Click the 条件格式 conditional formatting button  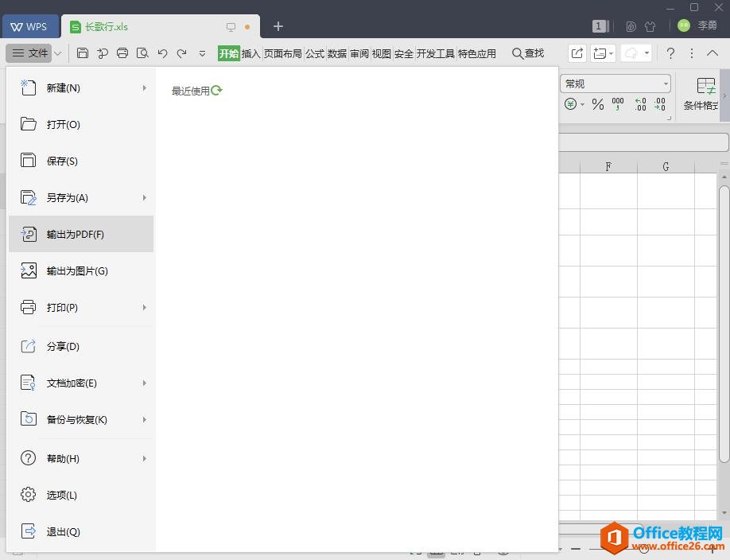[701, 95]
